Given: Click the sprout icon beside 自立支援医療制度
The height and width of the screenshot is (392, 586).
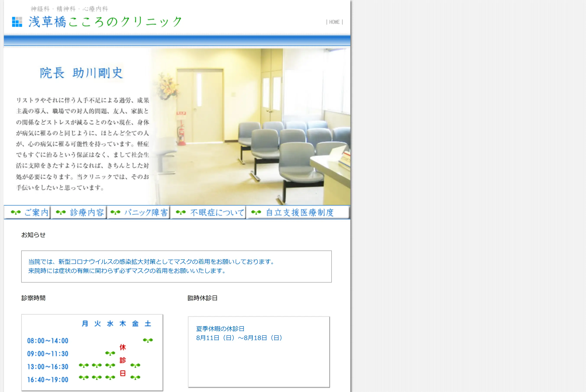Looking at the screenshot, I should pyautogui.click(x=256, y=212).
